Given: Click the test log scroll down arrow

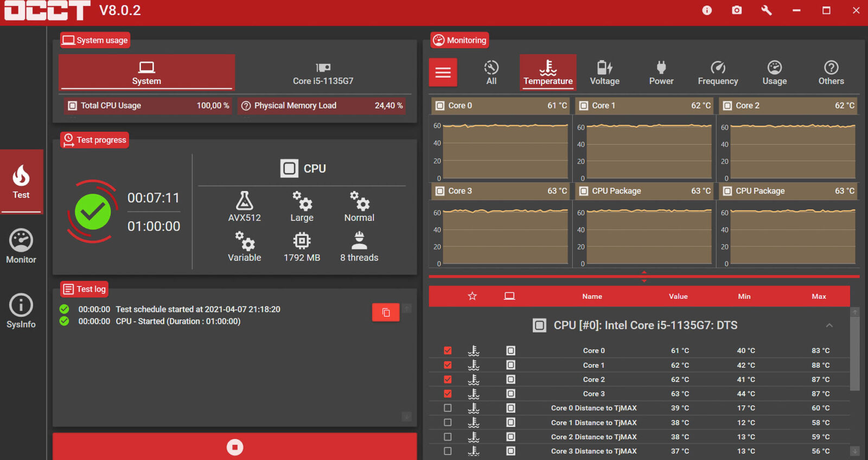Looking at the screenshot, I should [x=406, y=417].
